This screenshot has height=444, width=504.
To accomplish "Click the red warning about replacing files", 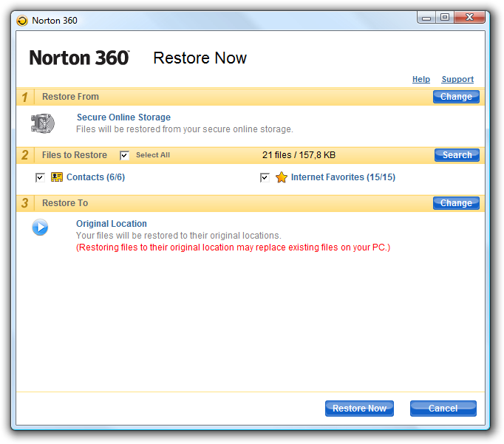I will click(x=233, y=247).
